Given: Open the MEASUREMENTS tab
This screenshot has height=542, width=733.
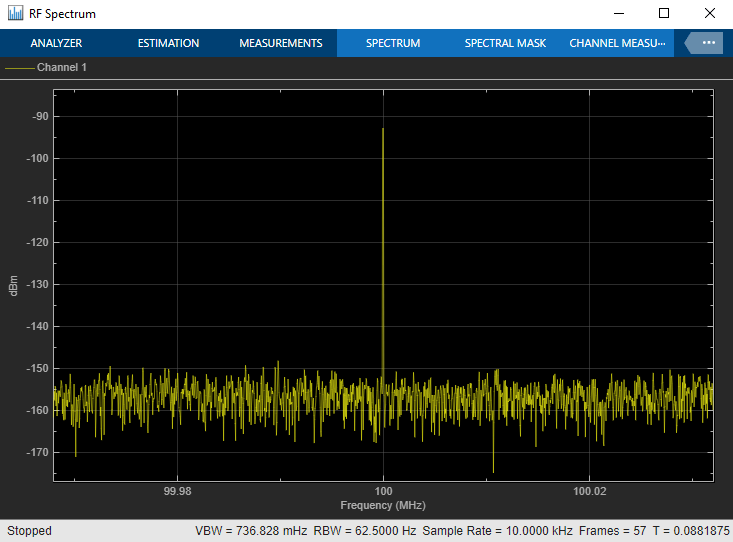Looking at the screenshot, I should pyautogui.click(x=280, y=43).
